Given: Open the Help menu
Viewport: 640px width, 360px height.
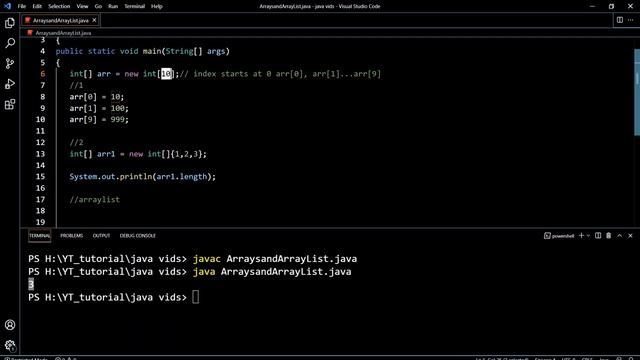Looking at the screenshot, I should (x=157, y=6).
